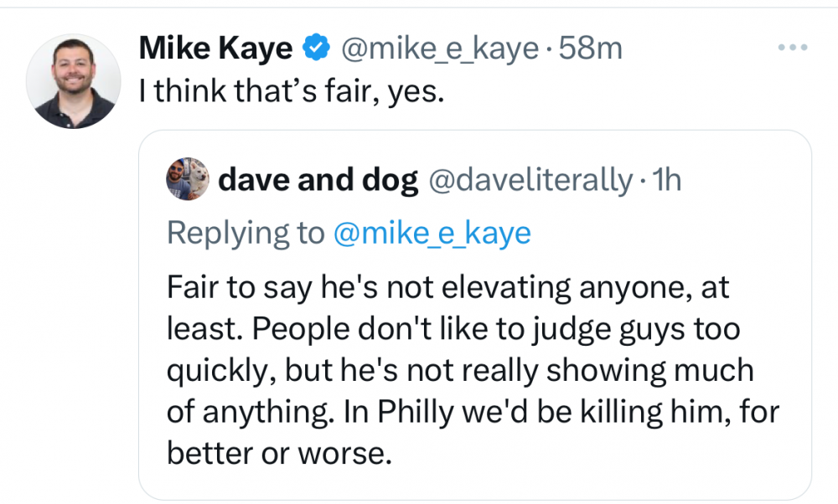Click Mike Kaye's blue verified badge
The image size is (838, 504).
point(315,49)
